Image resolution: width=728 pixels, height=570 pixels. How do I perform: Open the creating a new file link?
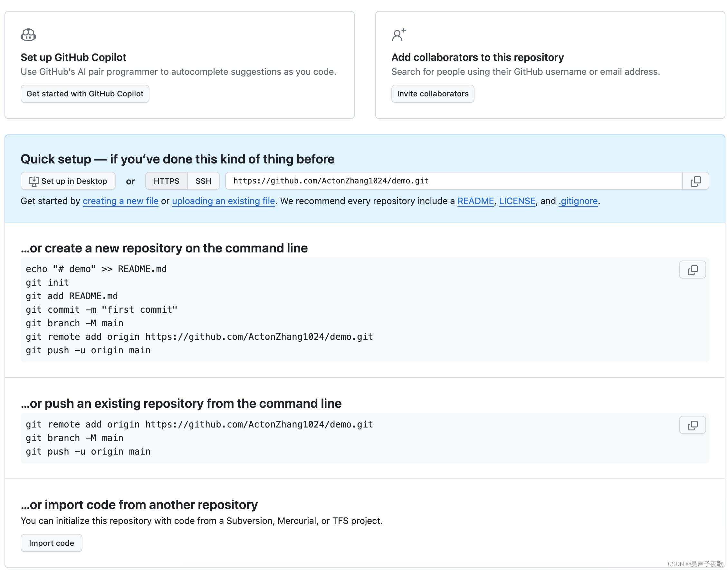pyautogui.click(x=120, y=201)
